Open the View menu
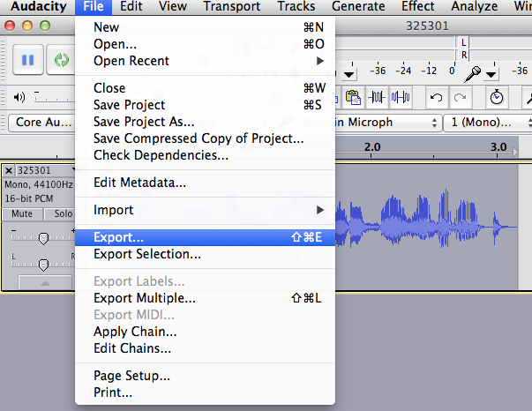Viewport: 532px width, 411px height. click(173, 6)
